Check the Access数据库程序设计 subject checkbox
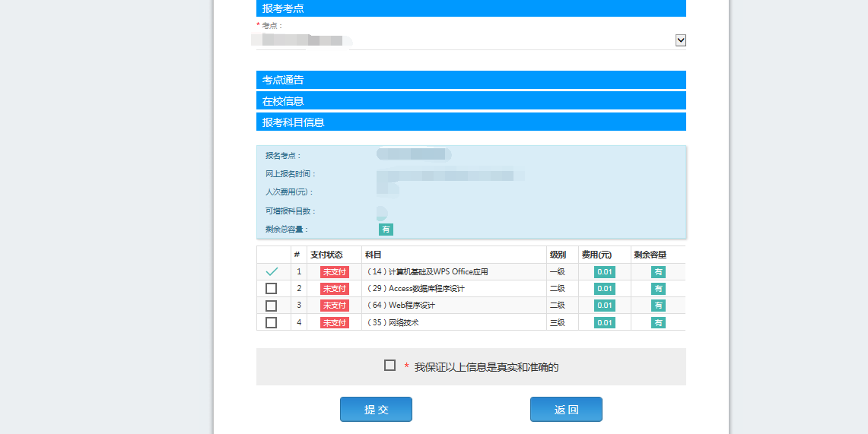Image resolution: width=868 pixels, height=434 pixels. coord(272,289)
